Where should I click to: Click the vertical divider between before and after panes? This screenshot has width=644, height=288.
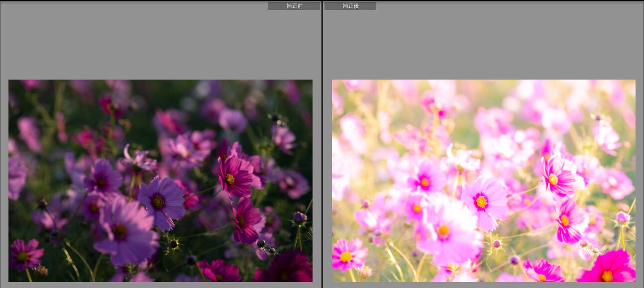coord(322,144)
